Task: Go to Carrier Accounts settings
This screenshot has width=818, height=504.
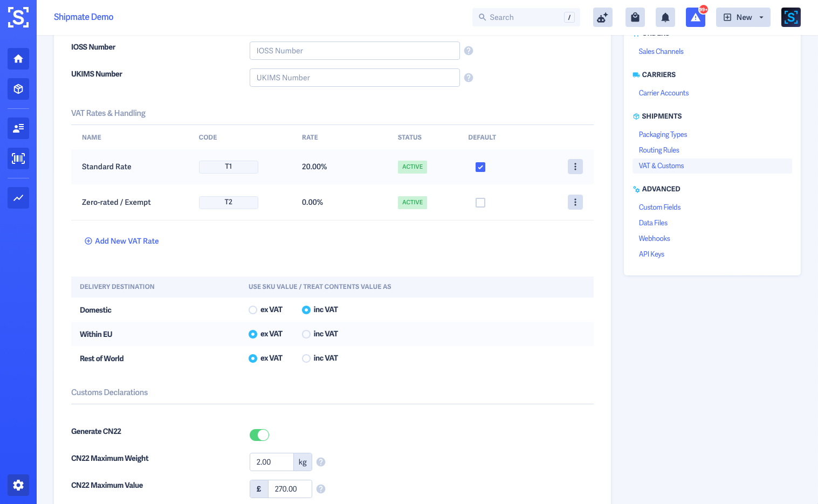Action: 664,93
